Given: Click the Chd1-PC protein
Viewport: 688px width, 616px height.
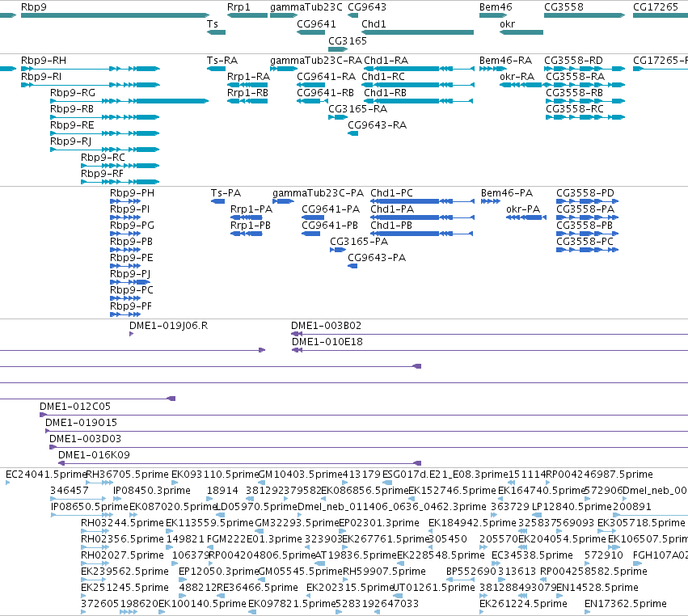Looking at the screenshot, I should click(x=422, y=201).
